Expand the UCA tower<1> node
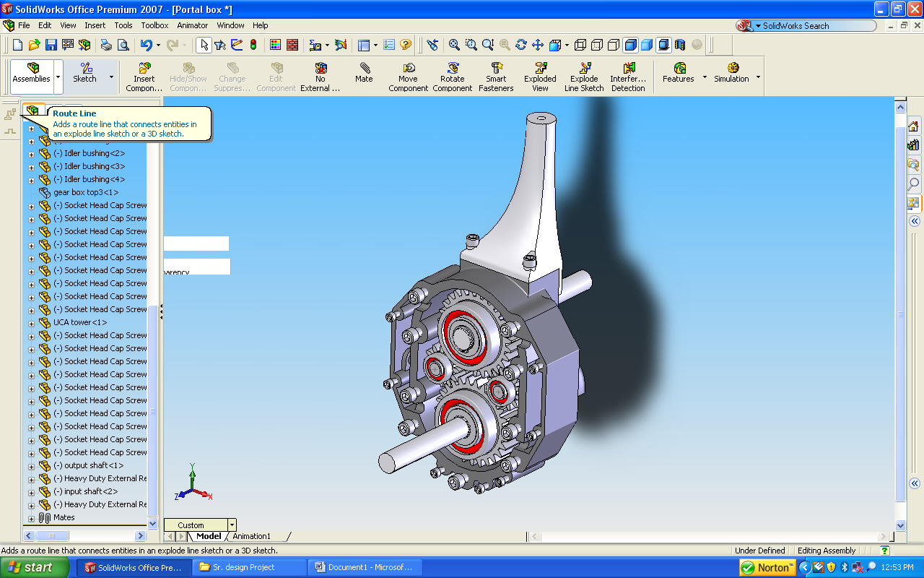The width and height of the screenshot is (924, 578). (x=31, y=323)
